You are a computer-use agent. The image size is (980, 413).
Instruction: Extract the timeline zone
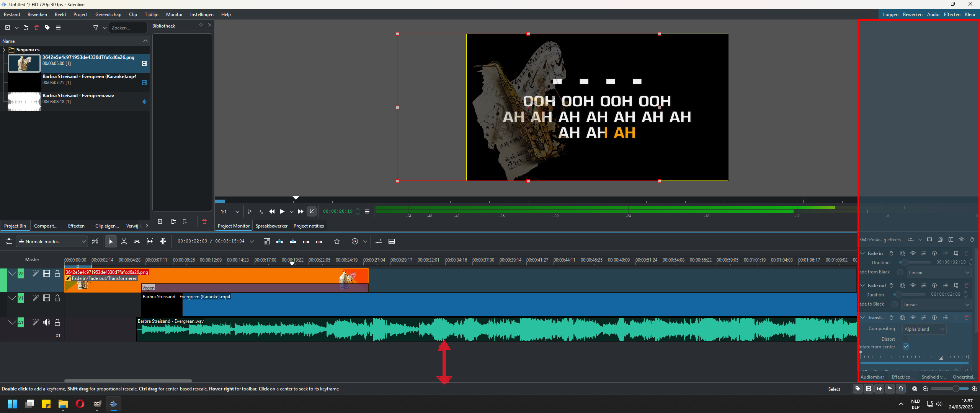[x=306, y=241]
